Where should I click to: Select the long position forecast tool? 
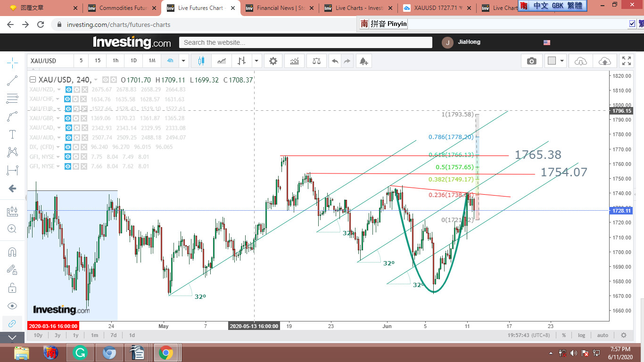[x=12, y=212]
